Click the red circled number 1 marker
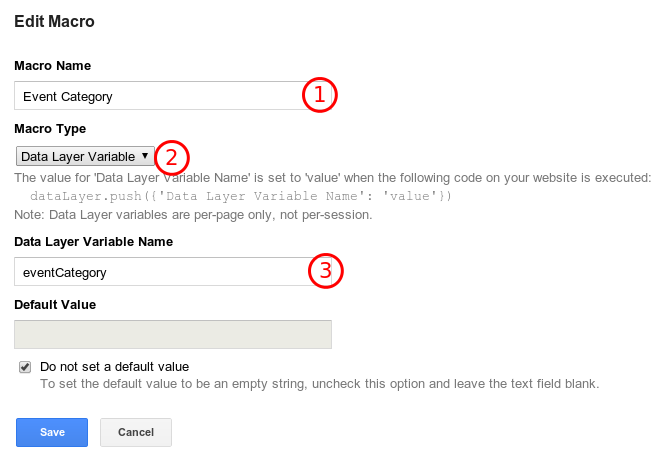Screen dimensions: 669x457 tap(320, 96)
